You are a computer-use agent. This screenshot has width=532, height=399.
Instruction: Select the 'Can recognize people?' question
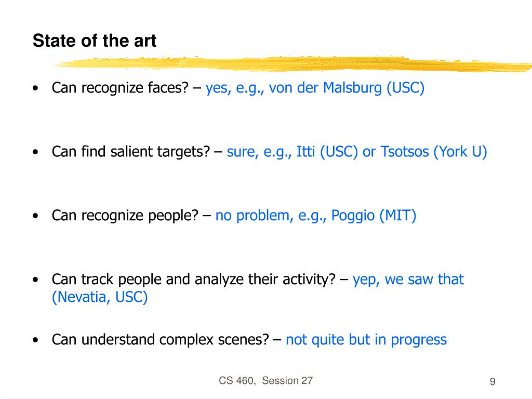[x=125, y=216]
